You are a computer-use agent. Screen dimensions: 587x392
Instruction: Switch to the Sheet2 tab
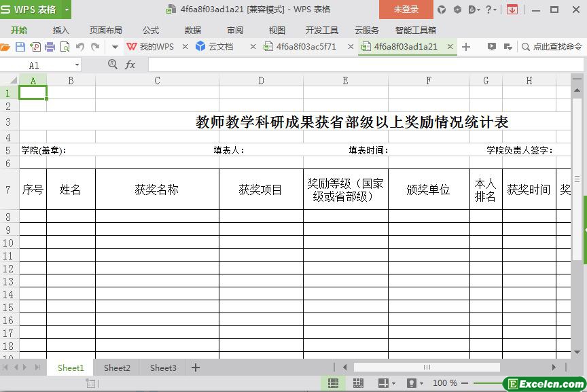pos(117,368)
